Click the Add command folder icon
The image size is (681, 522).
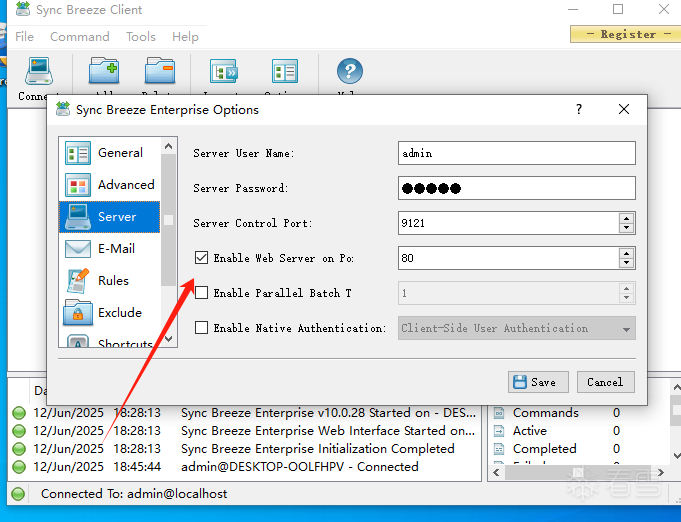pyautogui.click(x=104, y=70)
